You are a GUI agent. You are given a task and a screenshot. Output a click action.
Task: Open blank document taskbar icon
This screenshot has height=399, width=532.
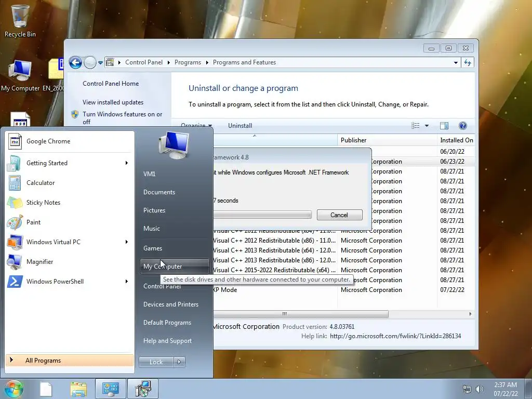coord(46,389)
